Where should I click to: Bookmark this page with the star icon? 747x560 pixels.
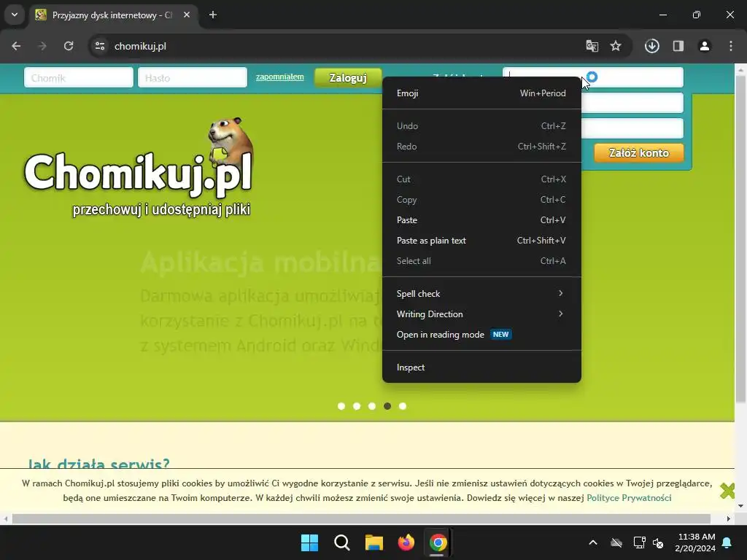click(616, 46)
